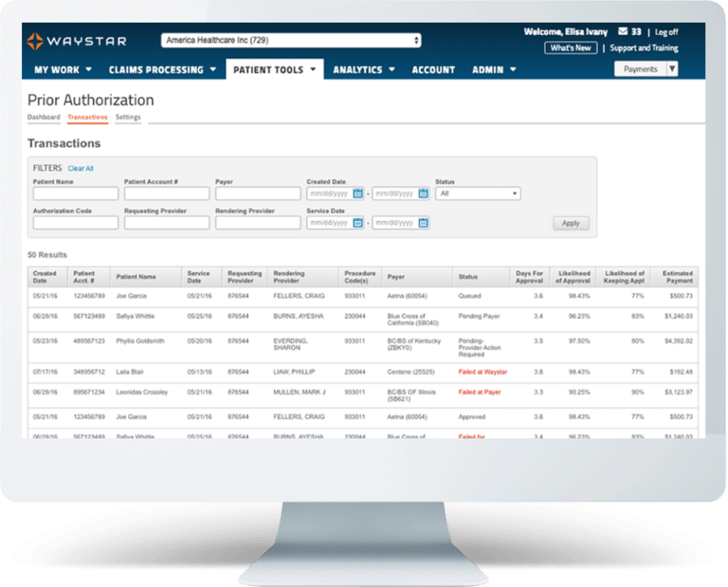Click the Apply filters button
Viewport: 728px width, 587px height.
(571, 223)
